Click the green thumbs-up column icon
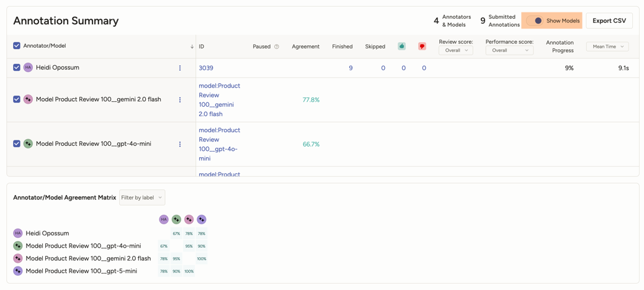Viewport: 644px width, 290px height. pyautogui.click(x=401, y=47)
